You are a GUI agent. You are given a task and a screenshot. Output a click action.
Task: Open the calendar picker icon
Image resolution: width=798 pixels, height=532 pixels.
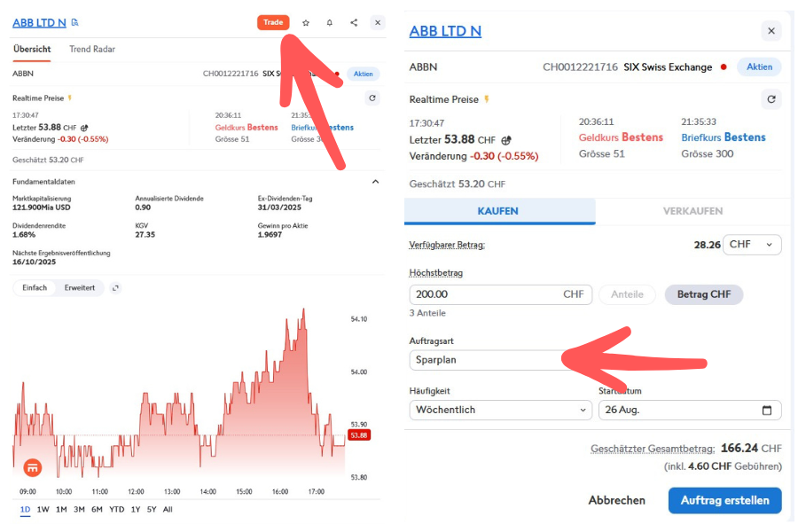[767, 411]
